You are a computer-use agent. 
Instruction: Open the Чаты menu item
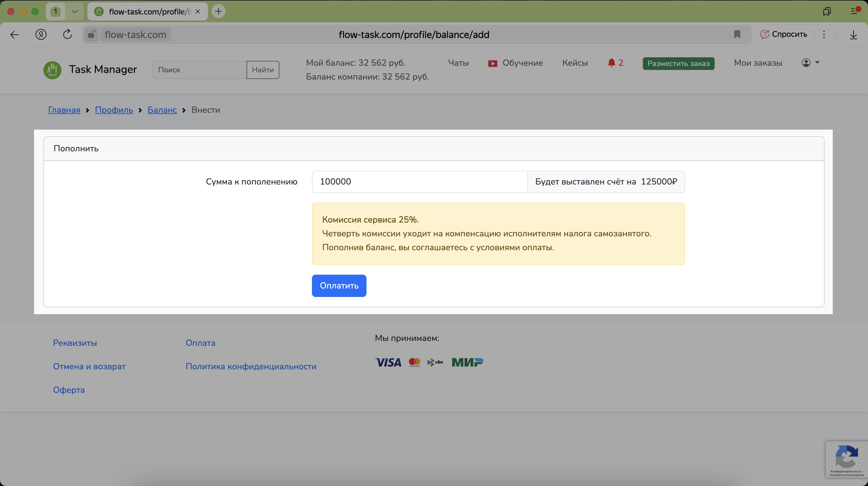click(x=458, y=63)
